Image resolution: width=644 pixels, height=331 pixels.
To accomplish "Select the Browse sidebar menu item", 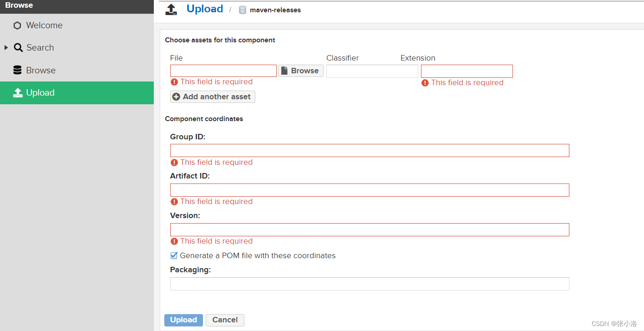I will (41, 70).
